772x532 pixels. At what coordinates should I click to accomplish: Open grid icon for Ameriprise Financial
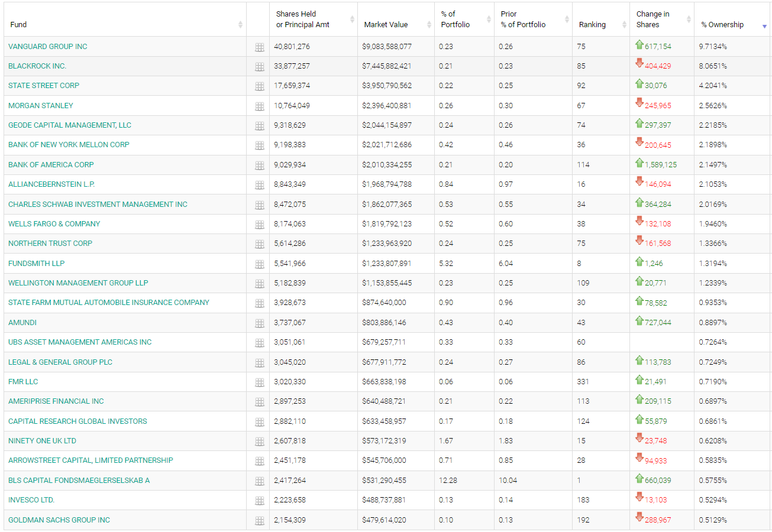click(x=259, y=402)
